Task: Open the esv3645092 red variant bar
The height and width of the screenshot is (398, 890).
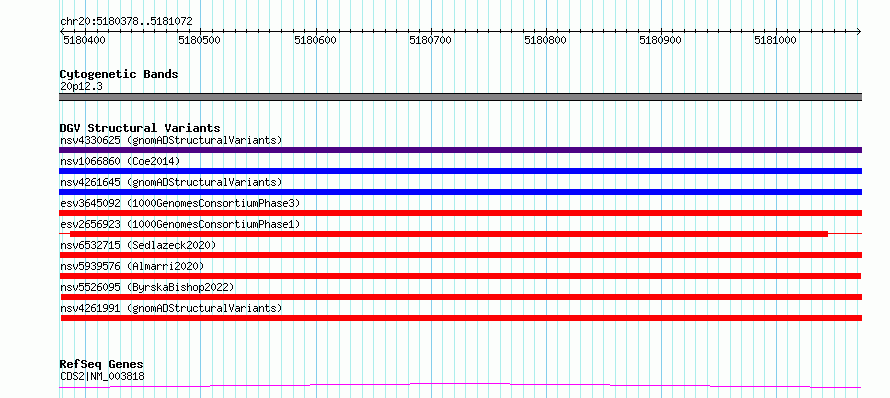Action: pyautogui.click(x=460, y=213)
